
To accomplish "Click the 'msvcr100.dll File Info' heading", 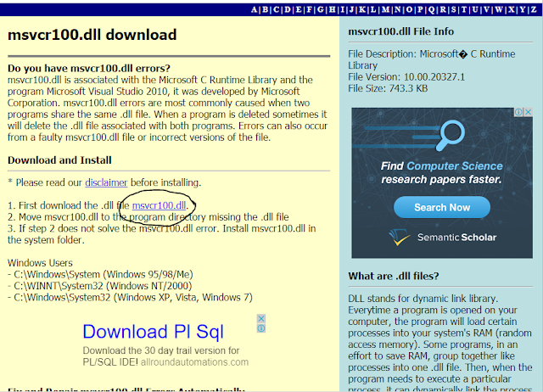I will 400,31.
